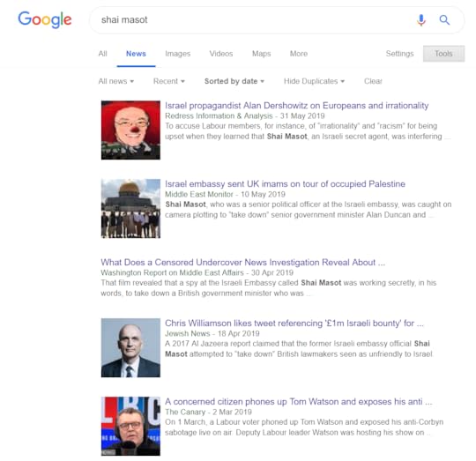Click the blue search magnifier icon
Image resolution: width=476 pixels, height=461 pixels.
pos(444,20)
